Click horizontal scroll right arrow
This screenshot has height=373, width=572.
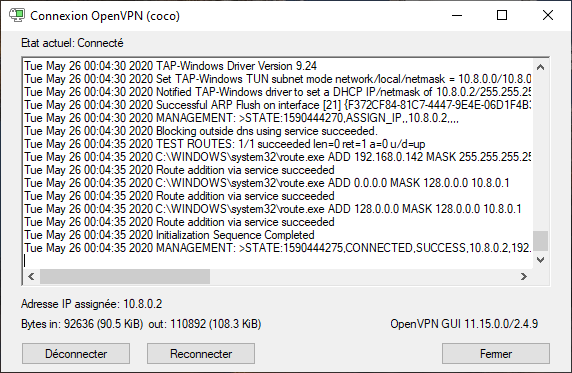pyautogui.click(x=524, y=276)
